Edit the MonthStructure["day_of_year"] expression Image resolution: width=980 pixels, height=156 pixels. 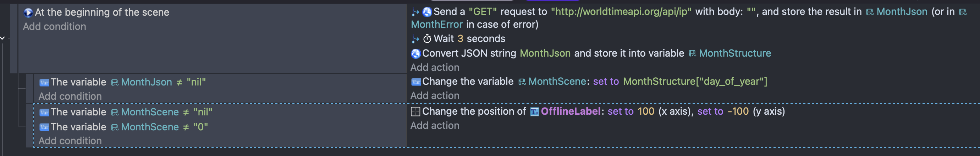tap(695, 82)
